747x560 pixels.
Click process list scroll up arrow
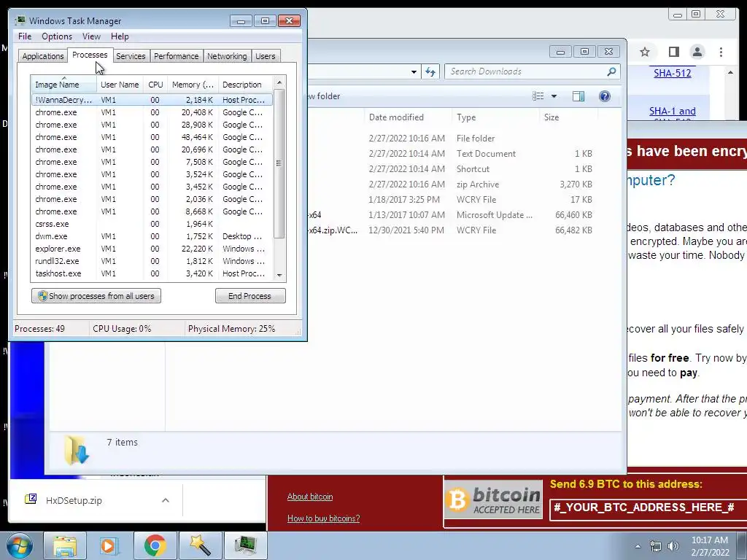(279, 82)
